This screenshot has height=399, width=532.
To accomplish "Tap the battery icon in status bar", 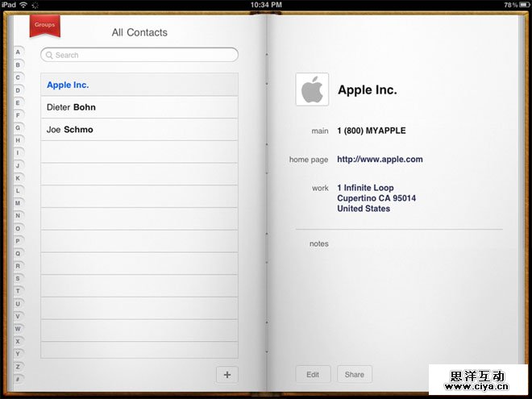I will coord(525,5).
